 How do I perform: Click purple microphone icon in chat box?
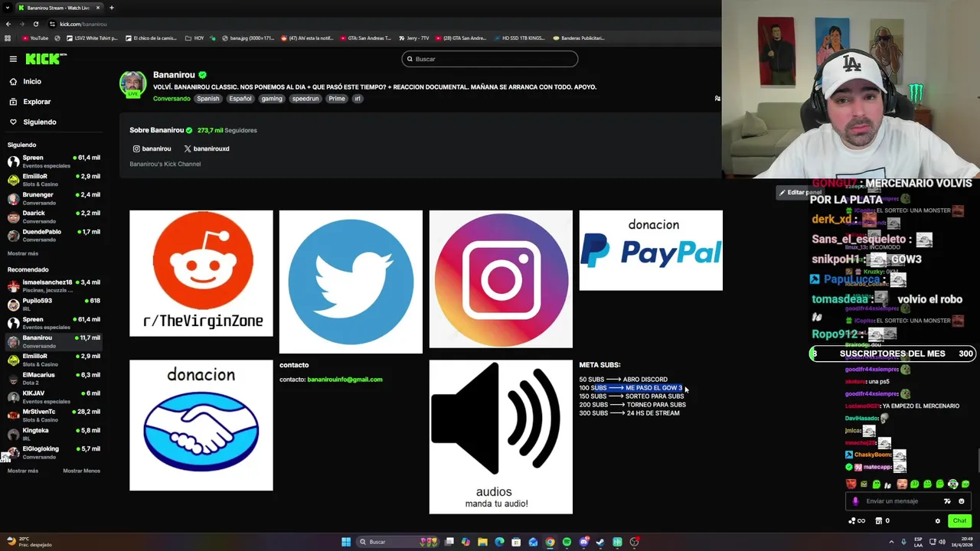click(856, 501)
